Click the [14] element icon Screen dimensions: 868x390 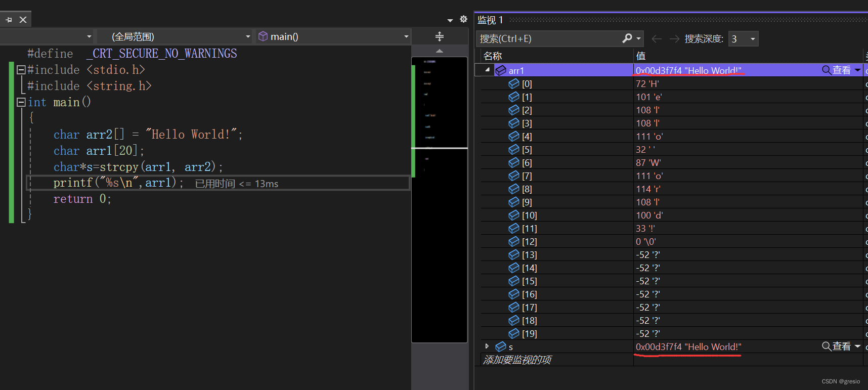(514, 268)
